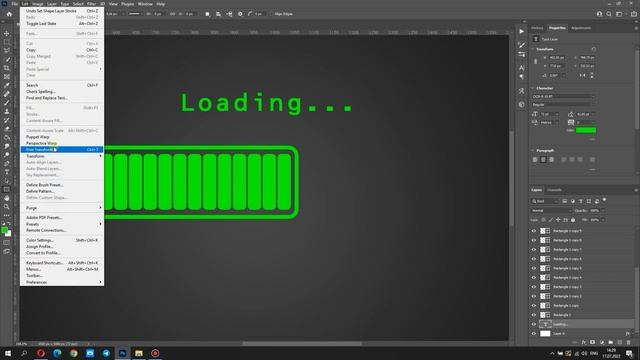Hide the Rectangle 1 copy 7 layer

pos(533,249)
